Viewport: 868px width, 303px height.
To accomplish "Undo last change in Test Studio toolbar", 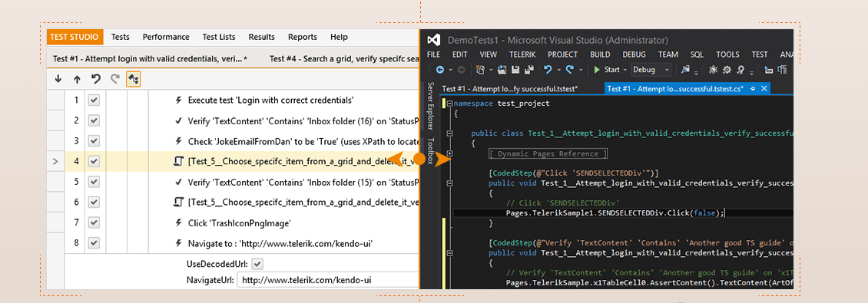I will coord(96,79).
